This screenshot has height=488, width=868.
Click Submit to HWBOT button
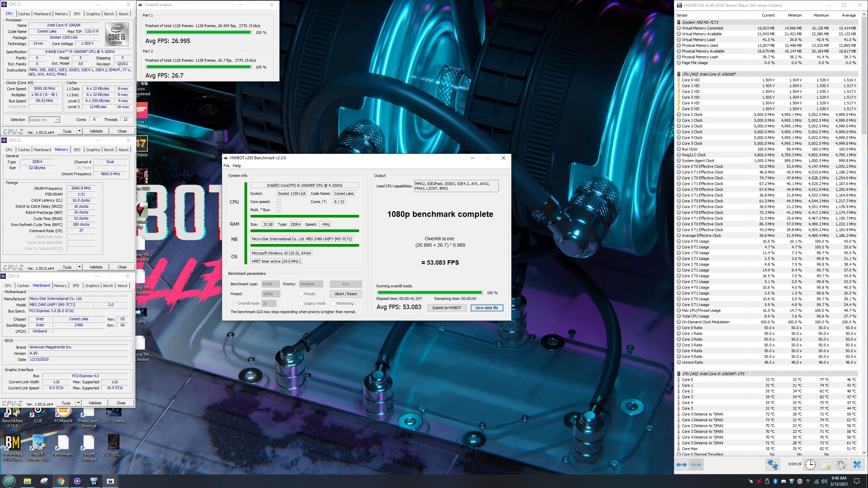click(x=447, y=308)
